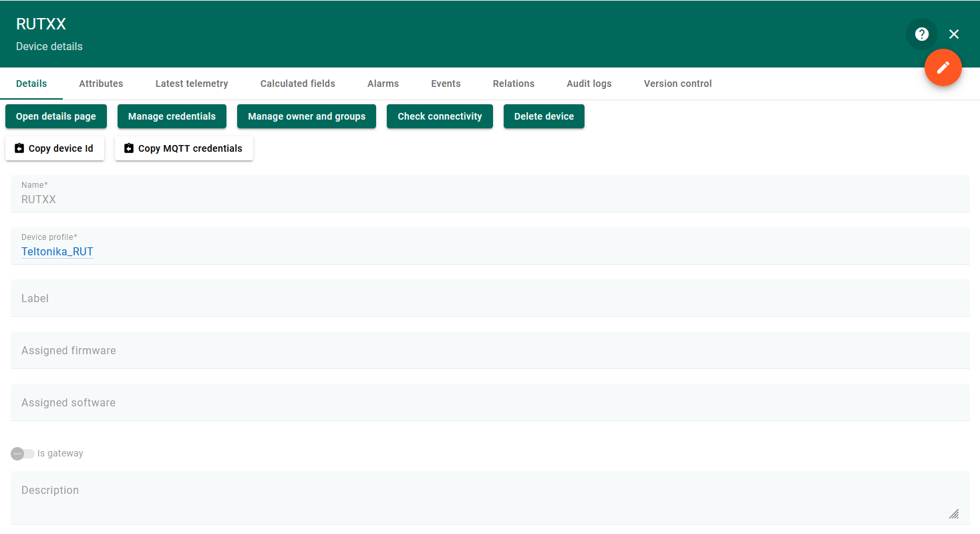Image resolution: width=980 pixels, height=534 pixels.
Task: Switch to the Attributes tab
Action: click(x=101, y=84)
